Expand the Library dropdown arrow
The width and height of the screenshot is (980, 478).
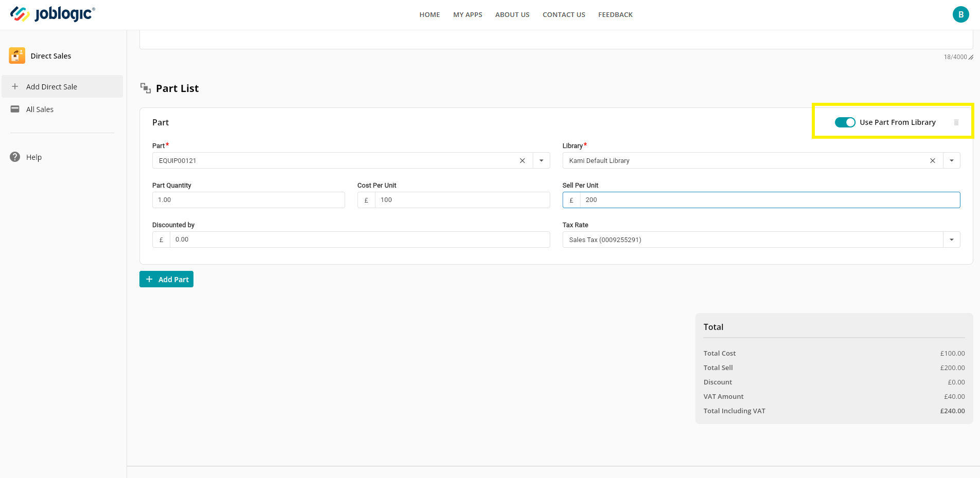tap(951, 160)
